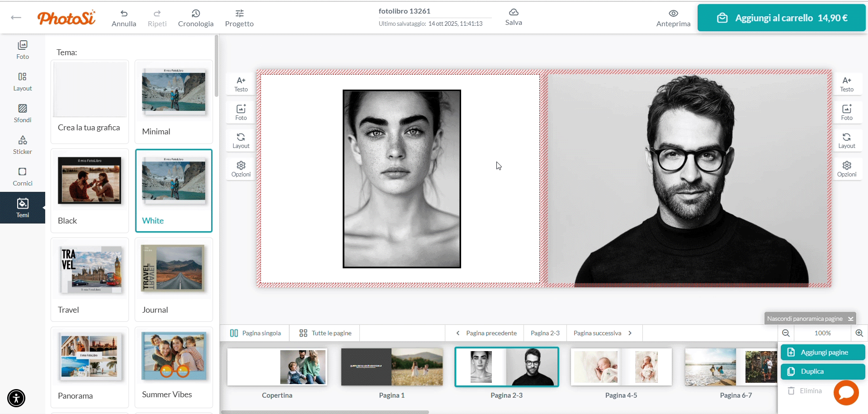Click the theme panel vertical scrollbar
Image resolution: width=868 pixels, height=414 pixels.
coord(217,66)
